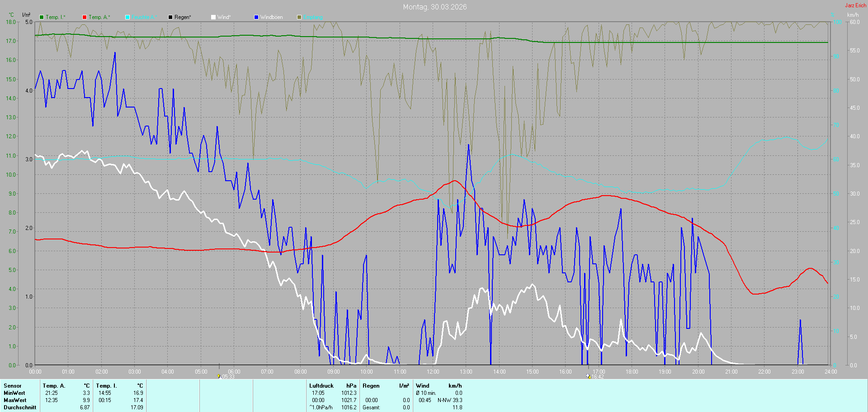The width and height of the screenshot is (868, 412).
Task: Click the 'Wind' column header in the table
Action: pyautogui.click(x=423, y=386)
